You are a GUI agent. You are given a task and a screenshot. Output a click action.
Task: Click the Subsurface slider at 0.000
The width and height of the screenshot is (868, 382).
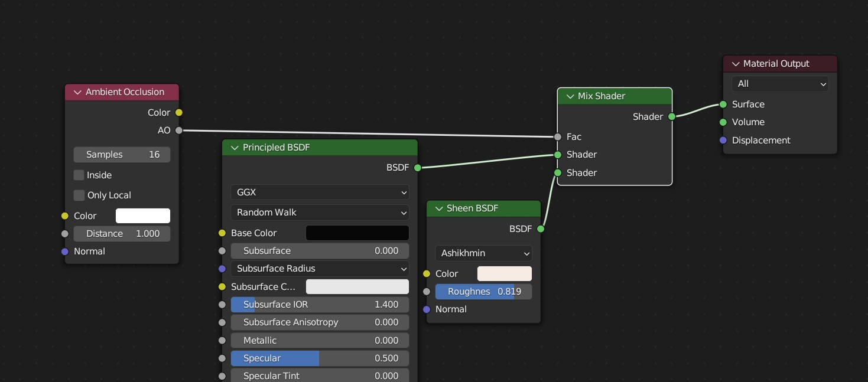[x=320, y=251]
